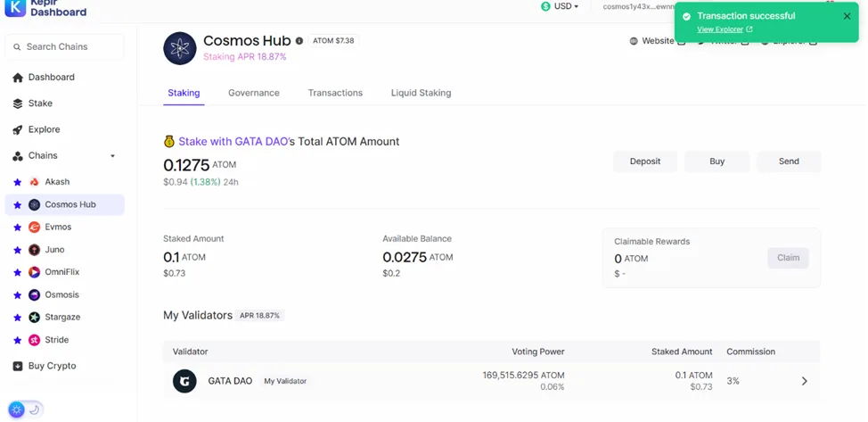868x422 pixels.
Task: Click the external-link icon next to View Explorer
Action: pyautogui.click(x=749, y=29)
